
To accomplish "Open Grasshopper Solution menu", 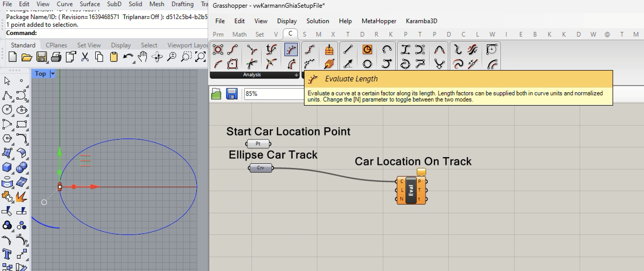I will click(318, 21).
